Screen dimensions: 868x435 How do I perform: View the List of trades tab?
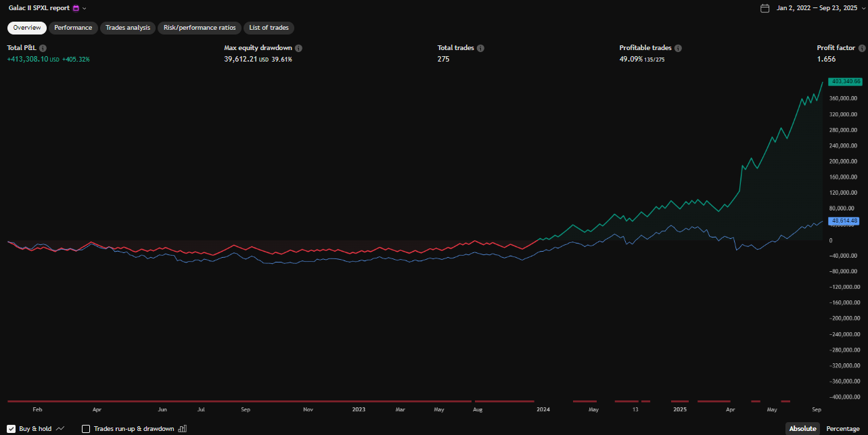269,28
